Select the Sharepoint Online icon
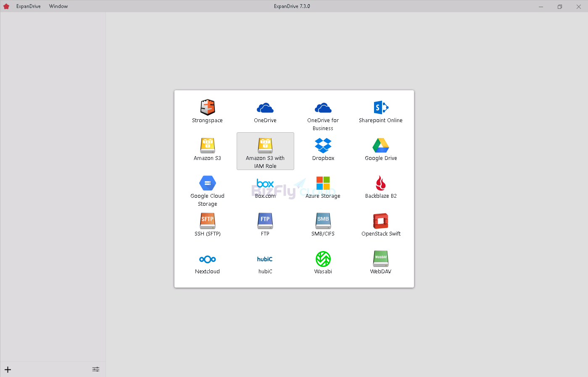This screenshot has width=588, height=377. tap(381, 107)
